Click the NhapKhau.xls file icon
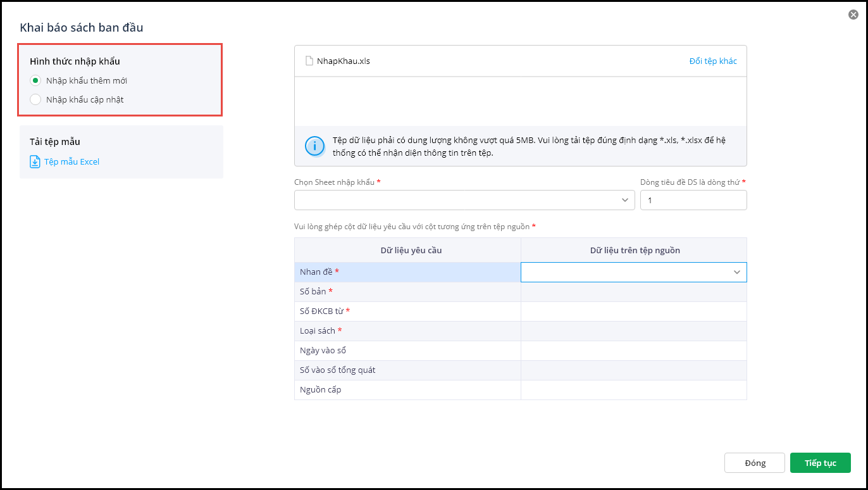This screenshot has height=490, width=868. coord(309,61)
